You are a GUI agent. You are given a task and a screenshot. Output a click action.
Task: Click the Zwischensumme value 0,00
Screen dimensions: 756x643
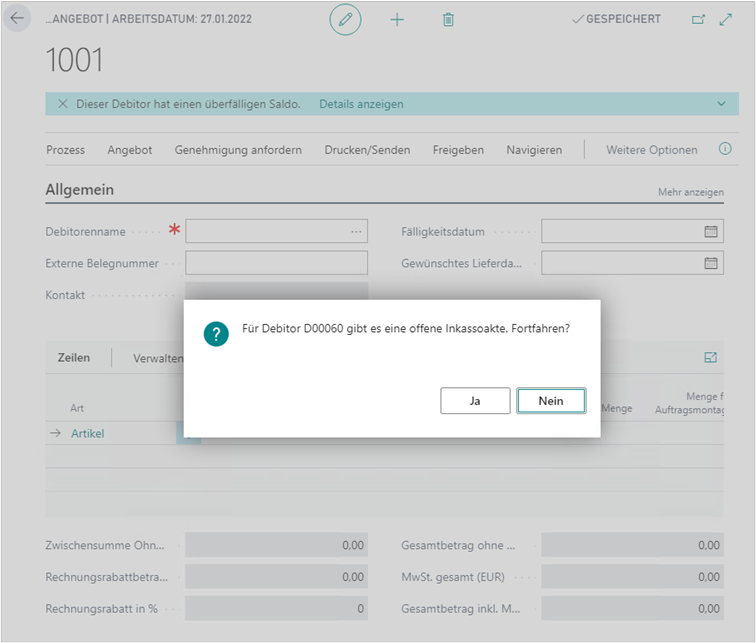point(276,545)
